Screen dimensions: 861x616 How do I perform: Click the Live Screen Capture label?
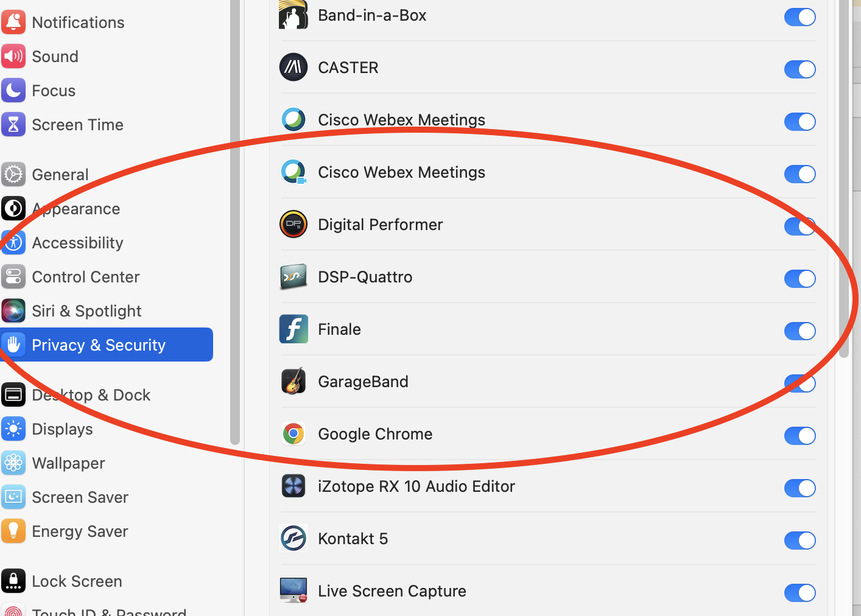pyautogui.click(x=392, y=591)
